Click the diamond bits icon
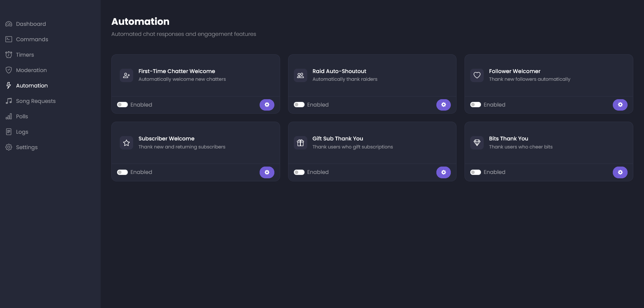Viewport: 644px width, 308px height. (x=477, y=143)
